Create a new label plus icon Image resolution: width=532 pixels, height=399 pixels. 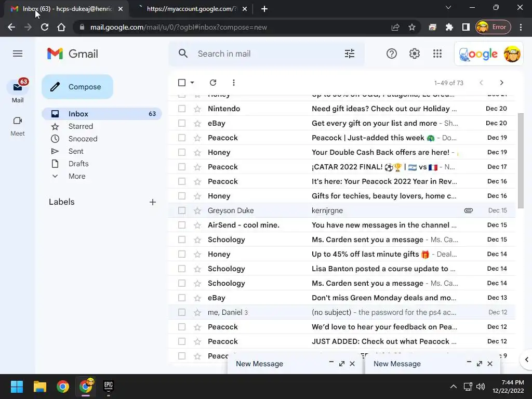[153, 202]
